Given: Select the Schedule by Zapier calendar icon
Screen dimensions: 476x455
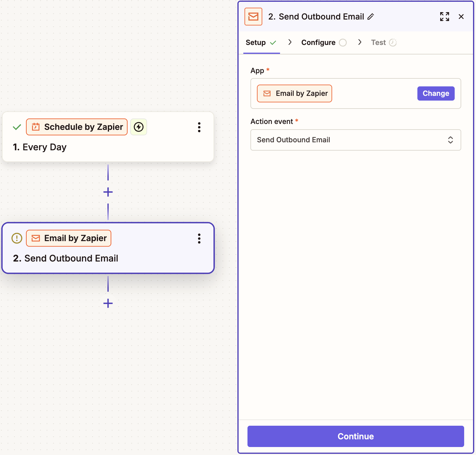Looking at the screenshot, I should click(x=36, y=127).
